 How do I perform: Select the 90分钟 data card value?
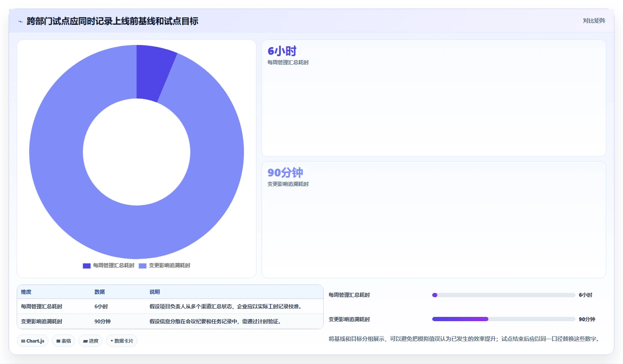click(285, 173)
